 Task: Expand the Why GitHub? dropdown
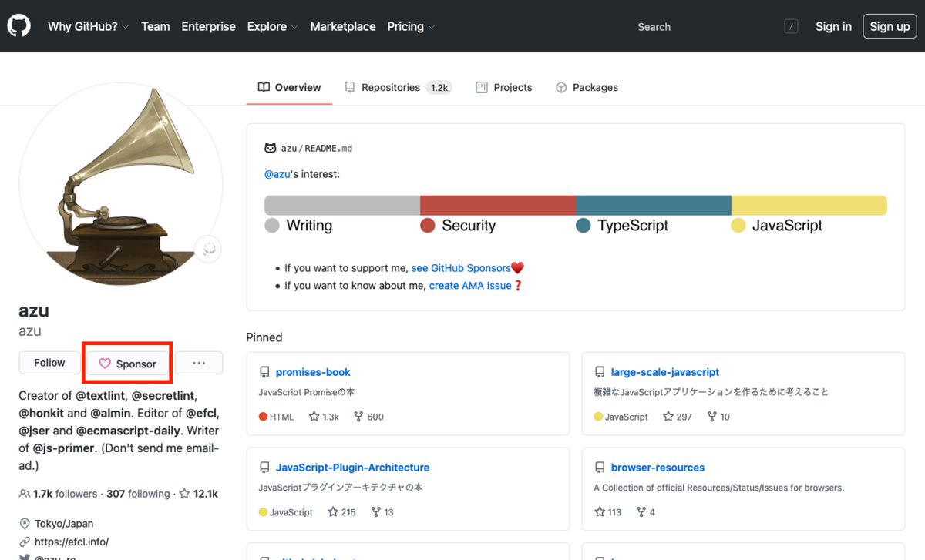tap(88, 26)
